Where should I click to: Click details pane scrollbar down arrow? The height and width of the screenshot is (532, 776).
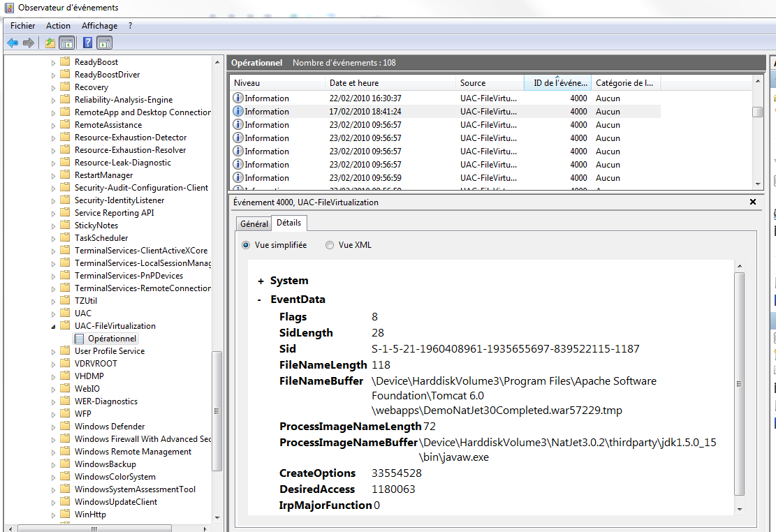click(740, 509)
